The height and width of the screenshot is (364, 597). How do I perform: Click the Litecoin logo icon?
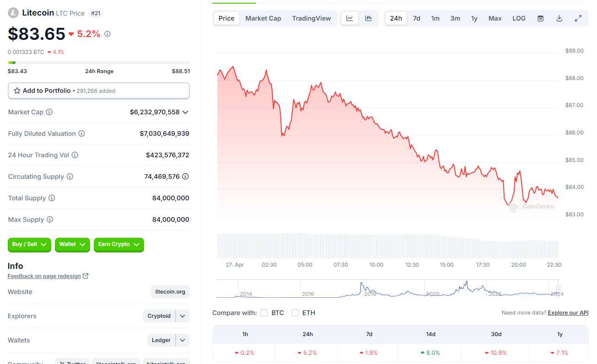(x=13, y=13)
